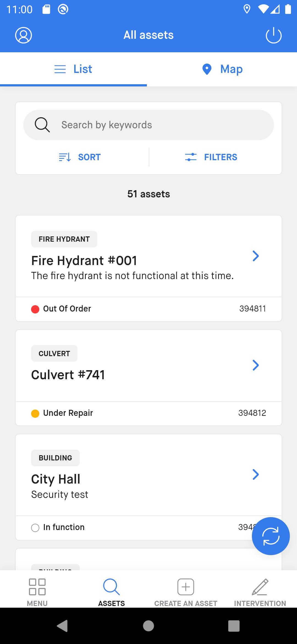Tap the Android back navigation button
Image resolution: width=297 pixels, height=644 pixels.
[x=62, y=626]
